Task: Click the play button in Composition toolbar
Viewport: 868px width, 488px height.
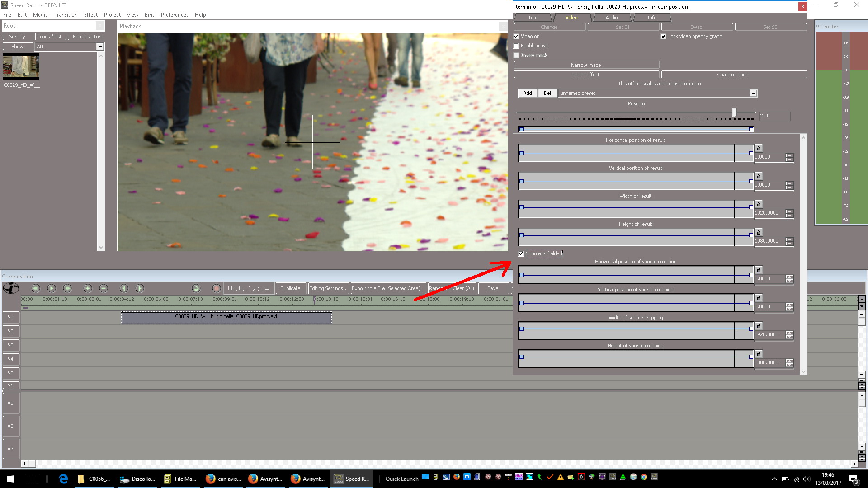Action: 52,288
